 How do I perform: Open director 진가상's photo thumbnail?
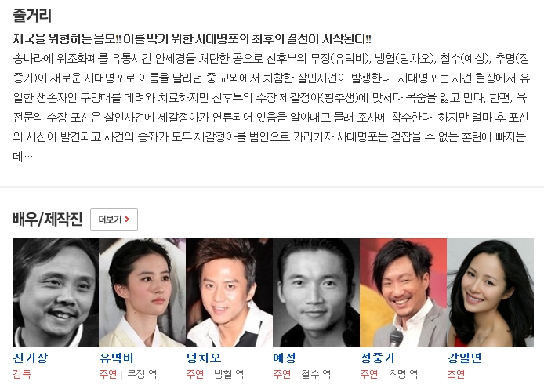point(56,292)
